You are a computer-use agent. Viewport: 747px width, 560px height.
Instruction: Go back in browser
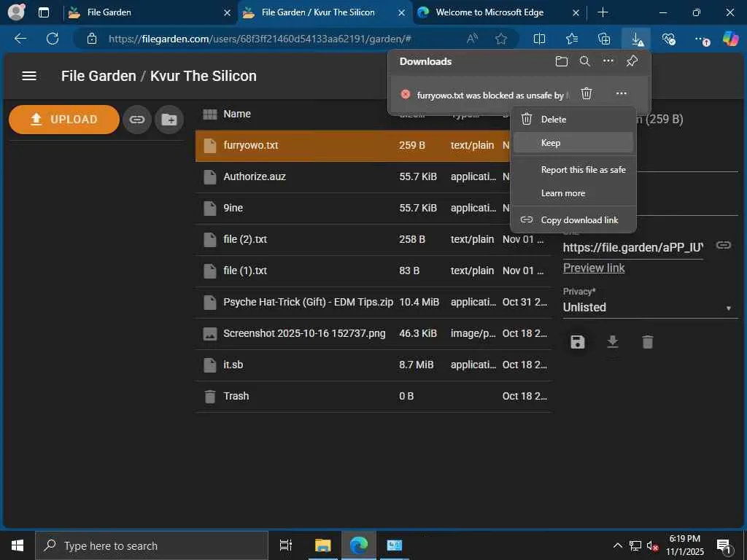click(x=20, y=39)
